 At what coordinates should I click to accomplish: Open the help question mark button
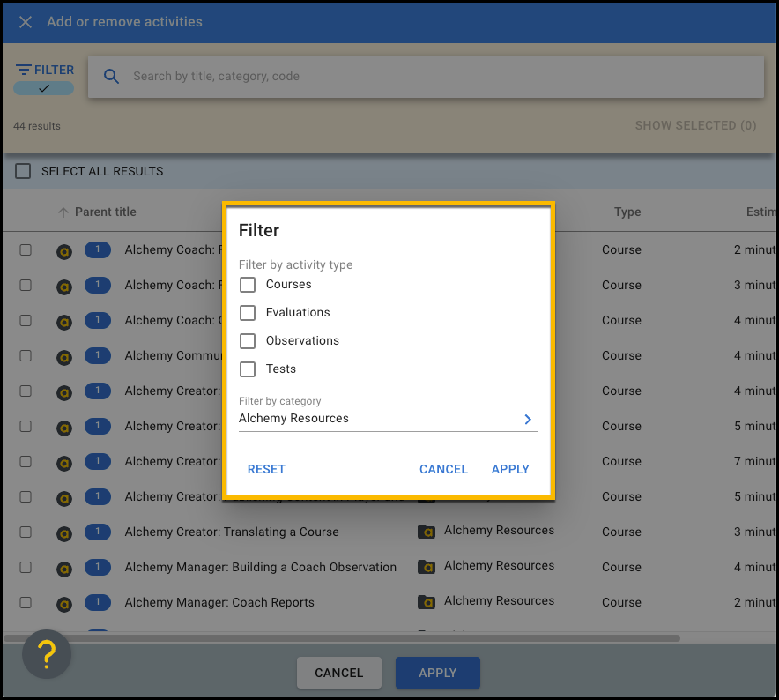click(x=47, y=654)
